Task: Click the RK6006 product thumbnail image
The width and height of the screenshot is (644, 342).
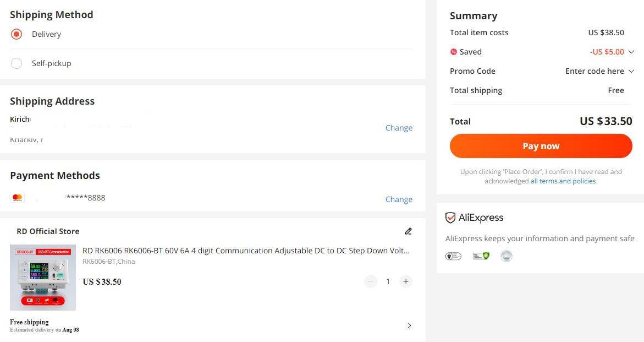Action: pyautogui.click(x=43, y=278)
